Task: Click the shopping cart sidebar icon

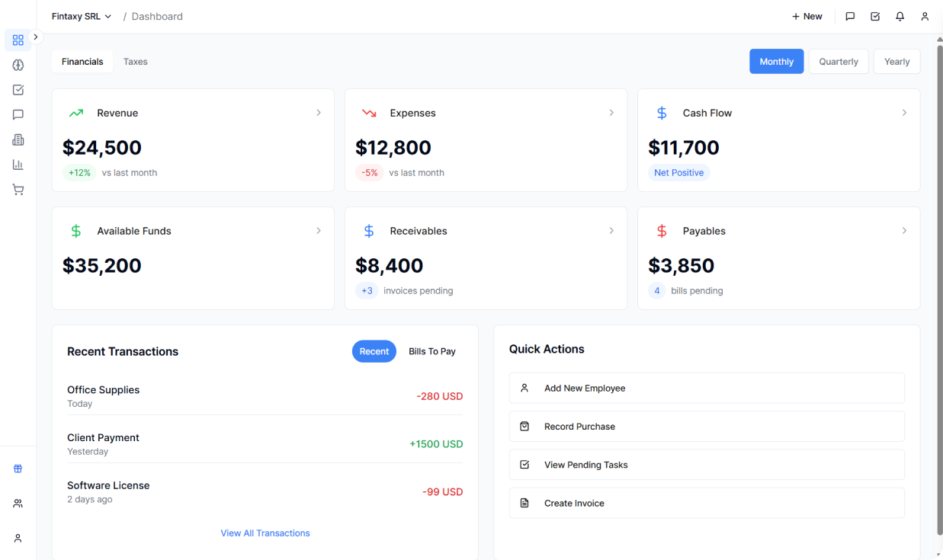Action: coord(18,190)
